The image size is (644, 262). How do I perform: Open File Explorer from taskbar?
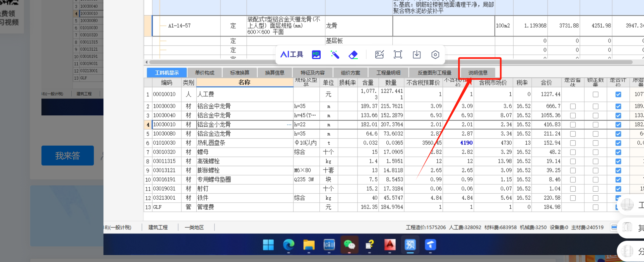309,245
